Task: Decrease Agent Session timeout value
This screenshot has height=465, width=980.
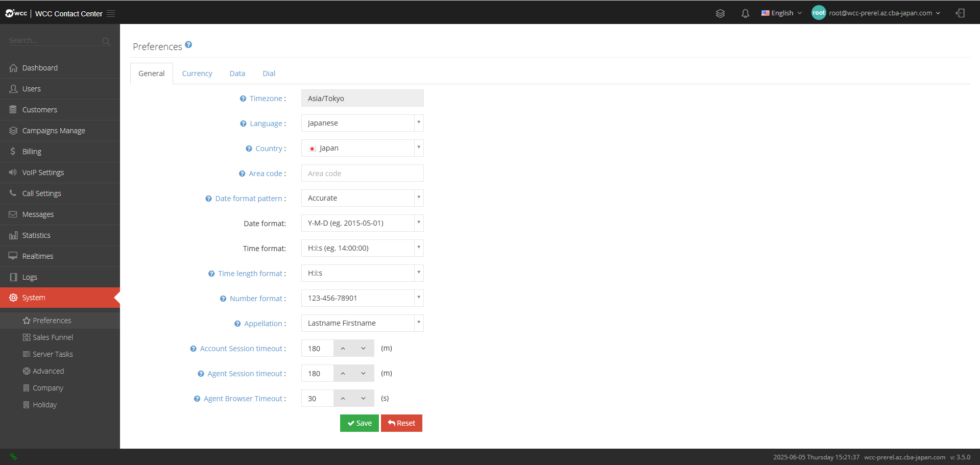Action: click(364, 373)
